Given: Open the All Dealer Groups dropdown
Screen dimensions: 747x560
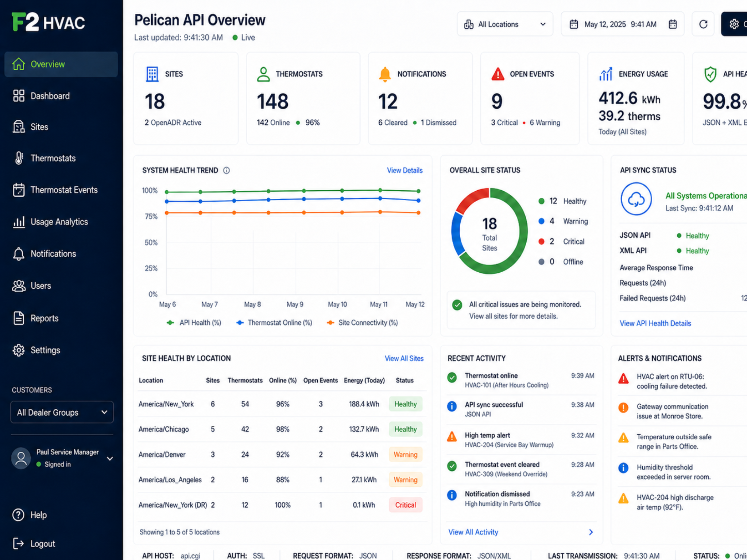Looking at the screenshot, I should tap(62, 412).
